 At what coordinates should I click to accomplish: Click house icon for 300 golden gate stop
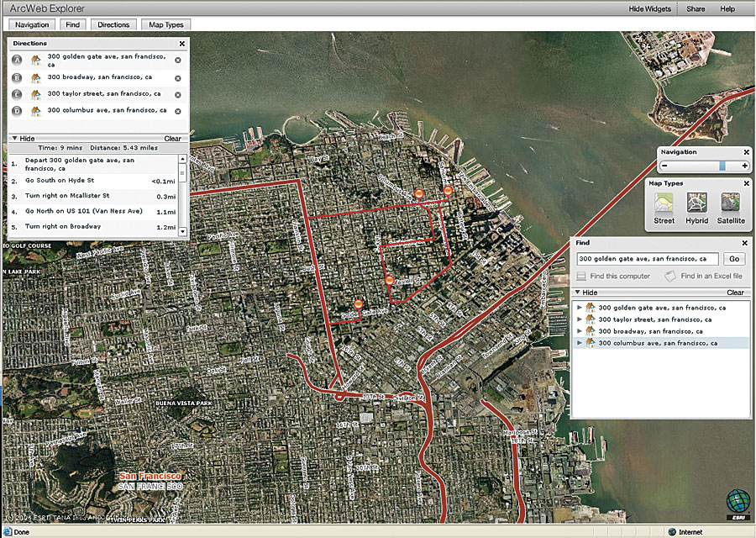coord(35,60)
